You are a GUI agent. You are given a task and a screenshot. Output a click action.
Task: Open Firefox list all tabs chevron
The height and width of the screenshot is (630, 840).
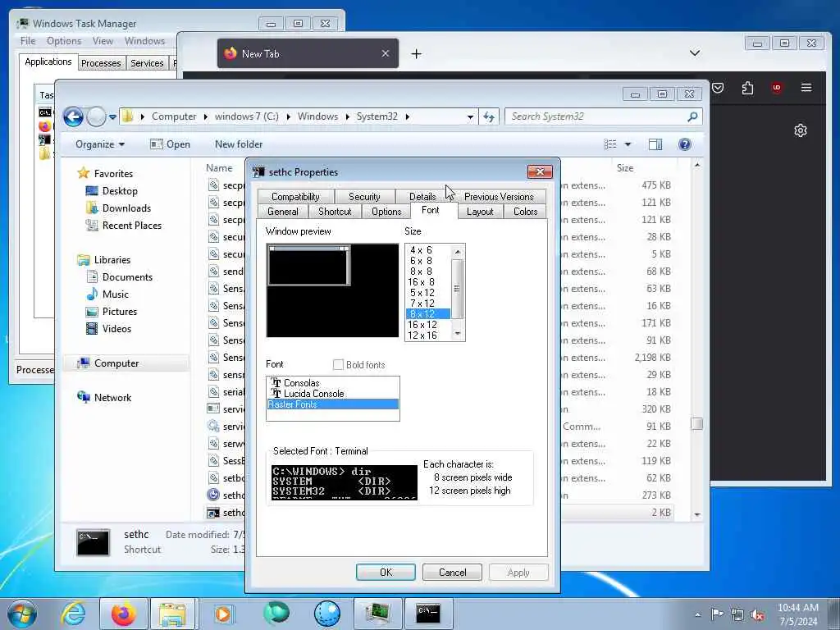click(x=695, y=53)
